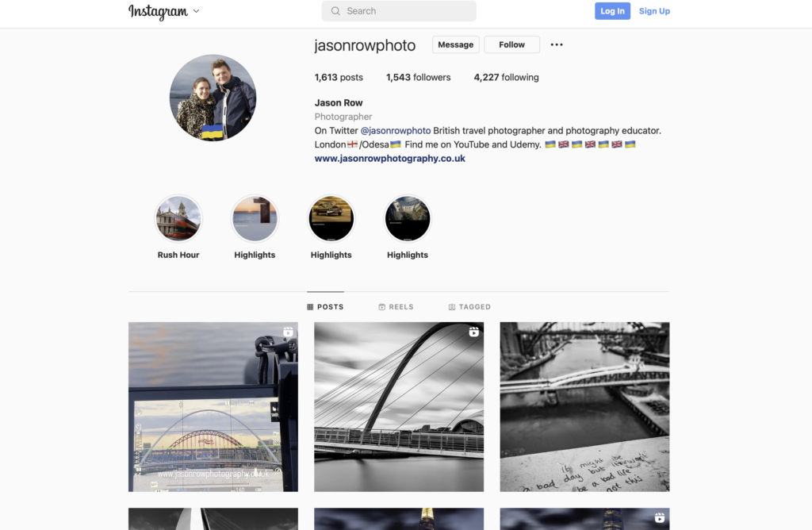
Task: Click the grid icon on POSTS tab
Action: point(310,307)
